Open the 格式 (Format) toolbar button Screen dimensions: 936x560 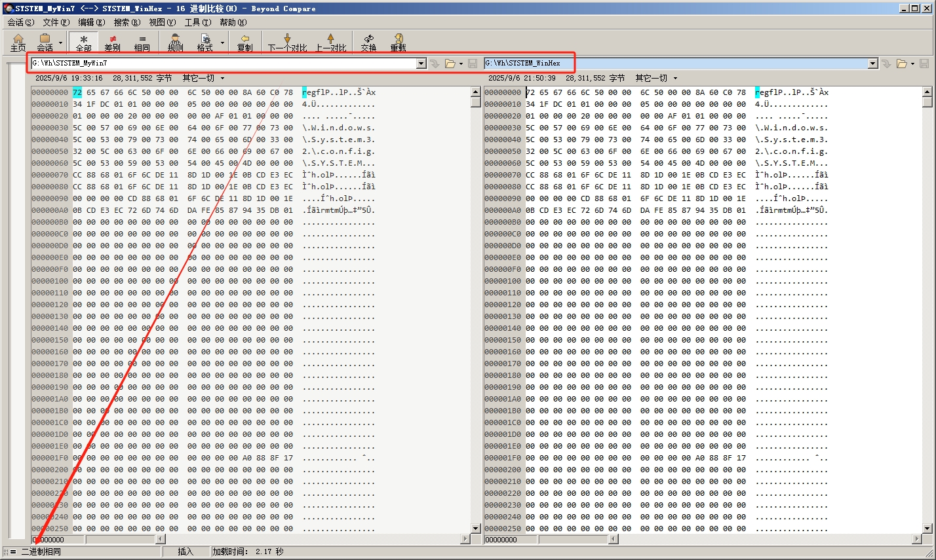click(x=205, y=43)
